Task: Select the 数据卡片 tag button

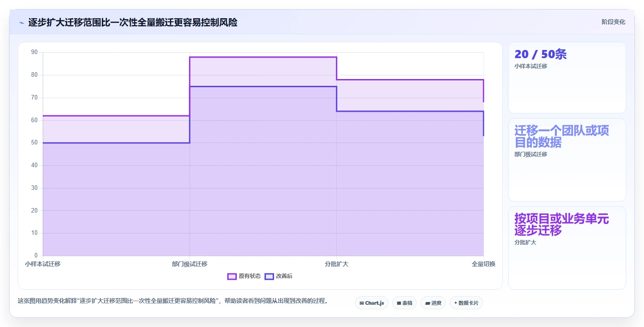Action: 466,303
